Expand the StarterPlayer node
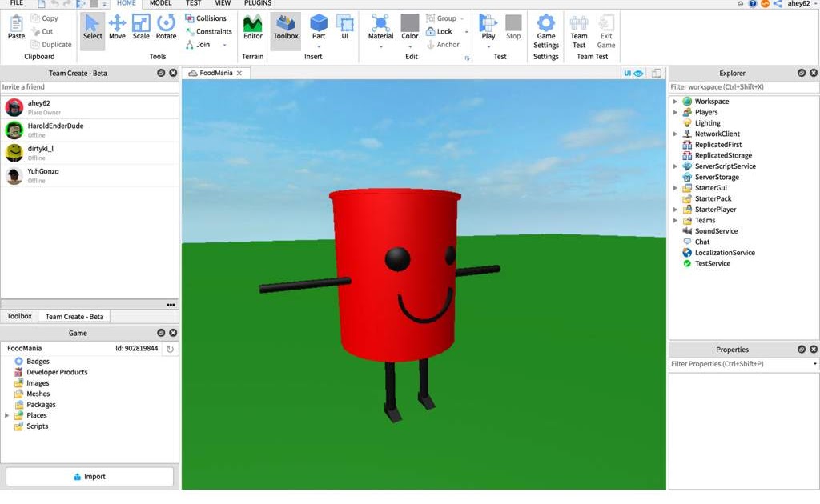 pyautogui.click(x=675, y=210)
